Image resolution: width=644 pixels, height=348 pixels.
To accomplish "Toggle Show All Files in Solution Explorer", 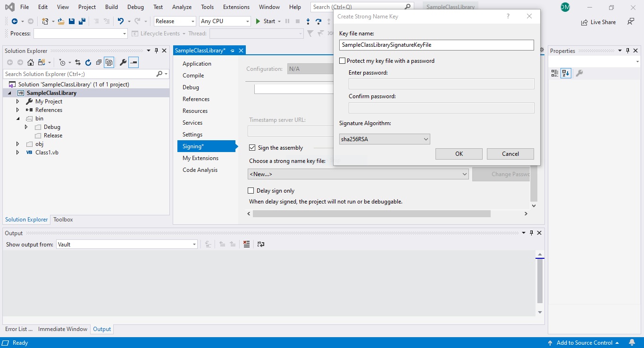I will coord(109,62).
